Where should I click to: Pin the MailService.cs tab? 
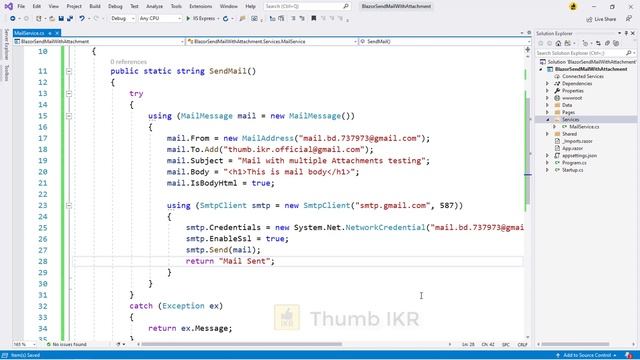(50, 33)
